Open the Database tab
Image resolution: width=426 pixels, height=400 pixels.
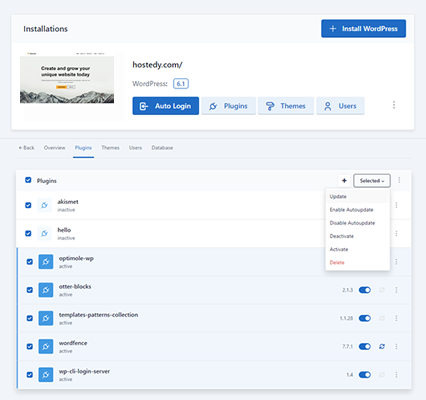pyautogui.click(x=162, y=148)
